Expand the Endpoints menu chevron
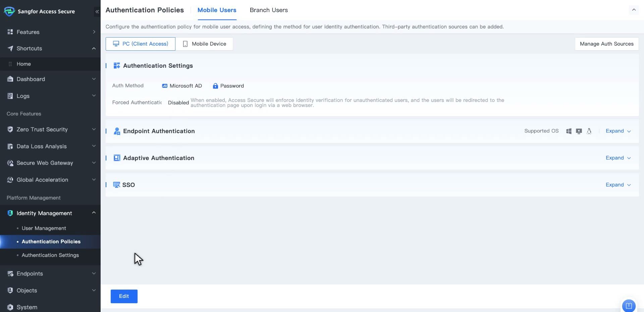644x312 pixels. (x=94, y=273)
